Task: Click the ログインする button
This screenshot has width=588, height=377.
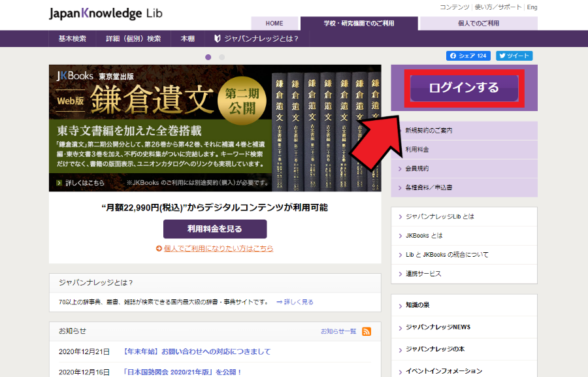Action: point(465,88)
